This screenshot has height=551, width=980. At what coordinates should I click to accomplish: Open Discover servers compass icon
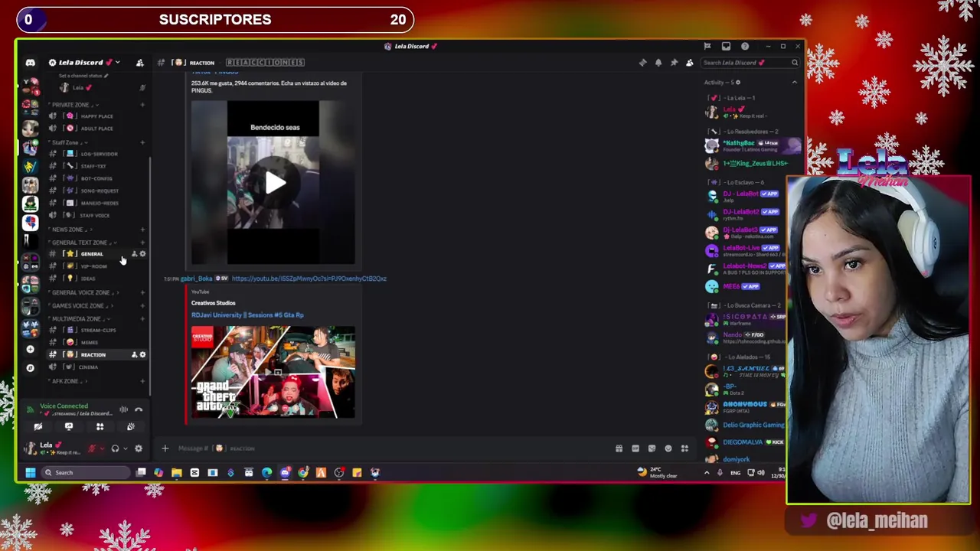[30, 368]
